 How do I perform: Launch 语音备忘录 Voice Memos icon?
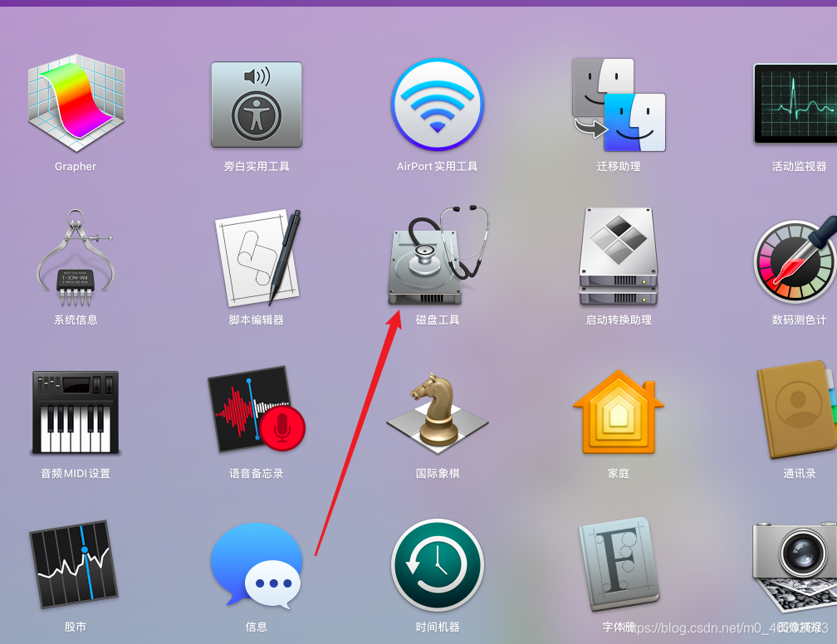pyautogui.click(x=257, y=409)
